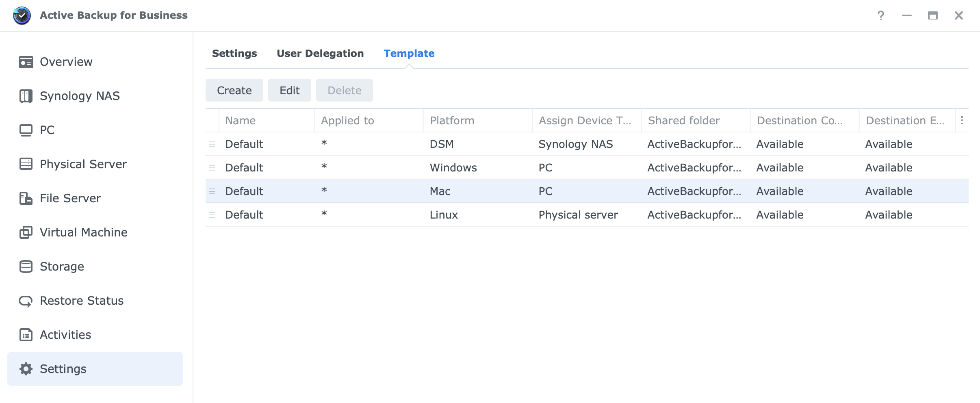Click the DSM platform cell
980x403 pixels.
[442, 144]
